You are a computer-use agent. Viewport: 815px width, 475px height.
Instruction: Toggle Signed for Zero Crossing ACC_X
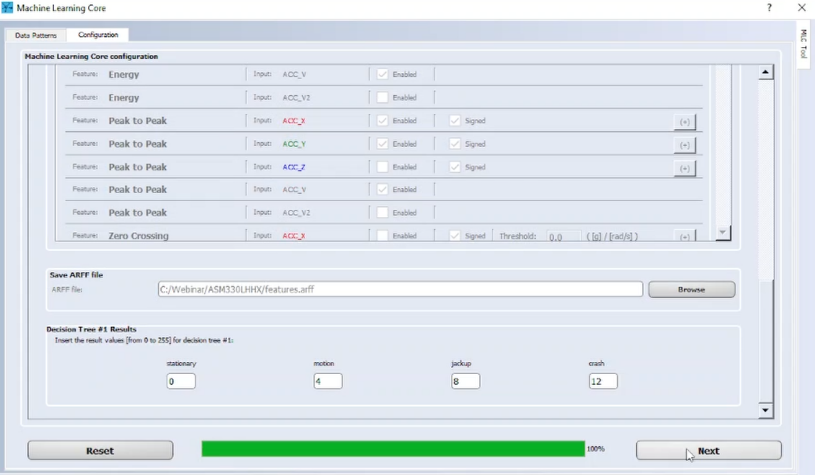[x=455, y=236]
